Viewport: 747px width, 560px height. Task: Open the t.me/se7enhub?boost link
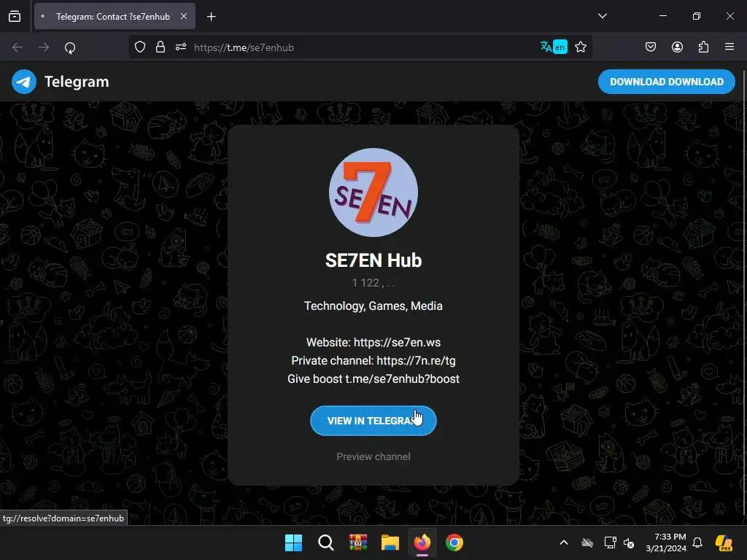click(403, 378)
